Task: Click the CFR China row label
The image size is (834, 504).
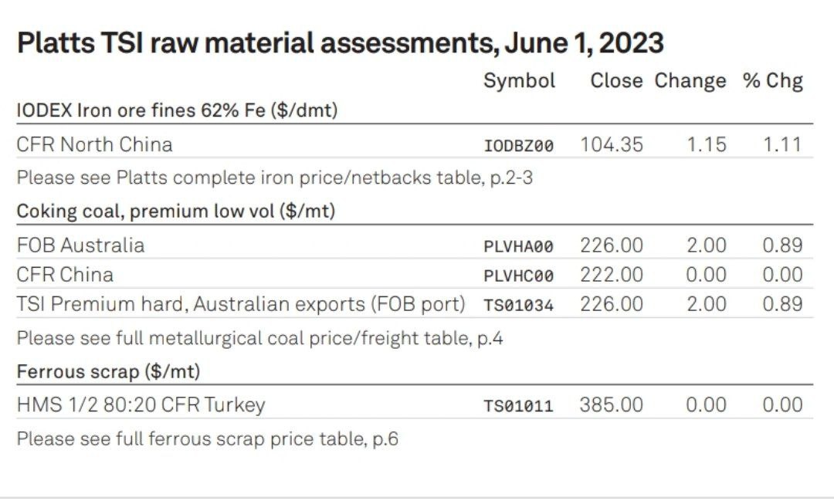Action: click(65, 275)
